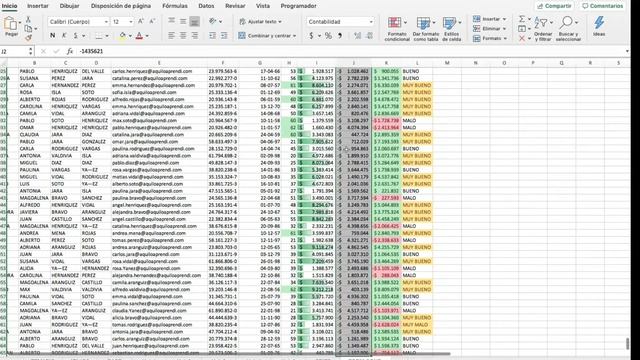Click the Comentarios button
Viewport: 640px width, 360px height.
(602, 6)
